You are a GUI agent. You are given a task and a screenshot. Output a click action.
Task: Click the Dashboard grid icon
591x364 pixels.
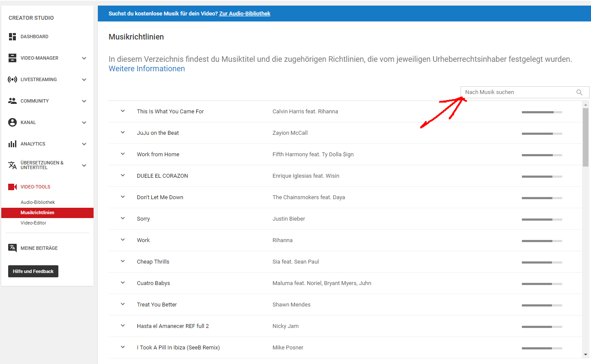[12, 37]
